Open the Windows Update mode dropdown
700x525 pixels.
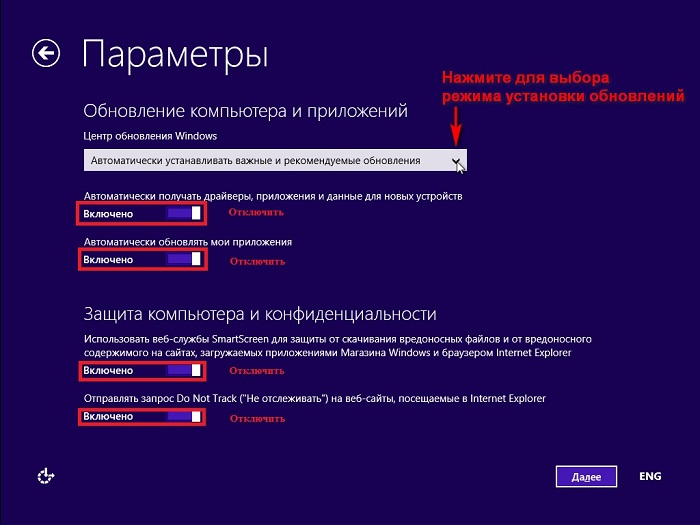pyautogui.click(x=275, y=160)
